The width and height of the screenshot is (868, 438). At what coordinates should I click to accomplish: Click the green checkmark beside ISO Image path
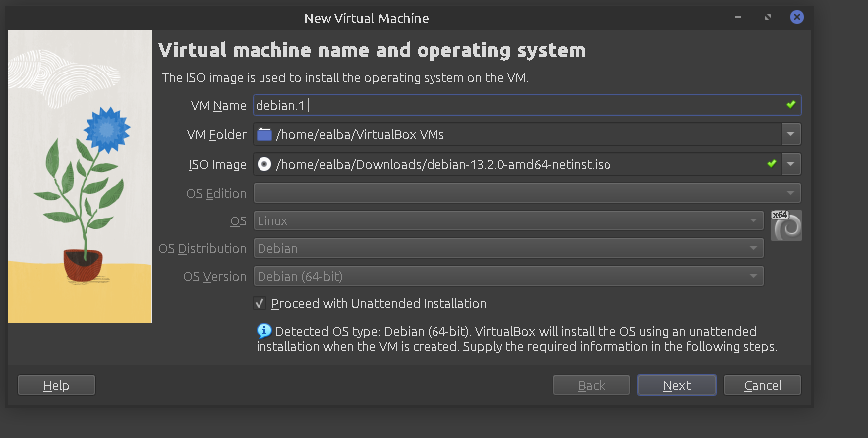click(x=771, y=164)
